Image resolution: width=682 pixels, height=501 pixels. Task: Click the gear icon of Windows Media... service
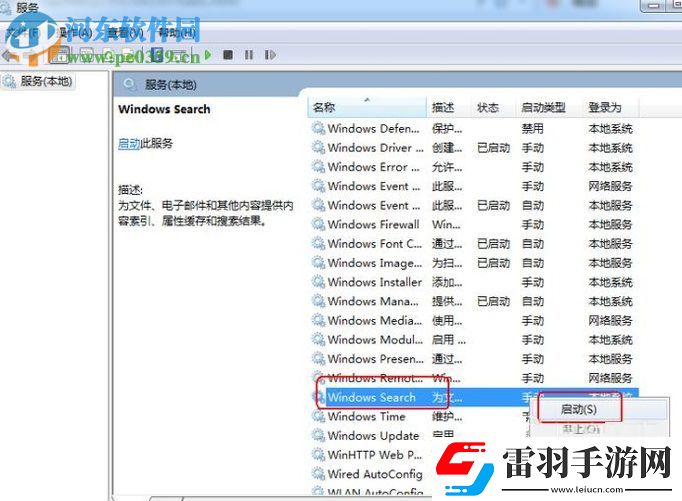click(x=319, y=320)
